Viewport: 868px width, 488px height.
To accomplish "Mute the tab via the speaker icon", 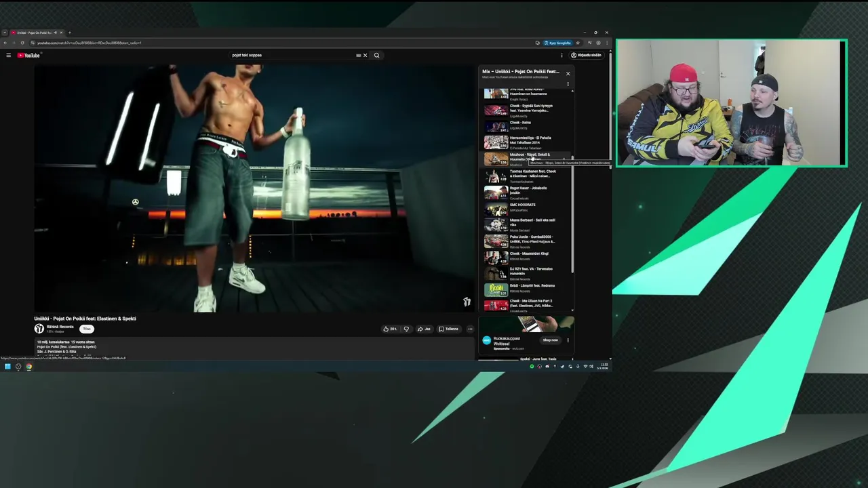I will (56, 33).
